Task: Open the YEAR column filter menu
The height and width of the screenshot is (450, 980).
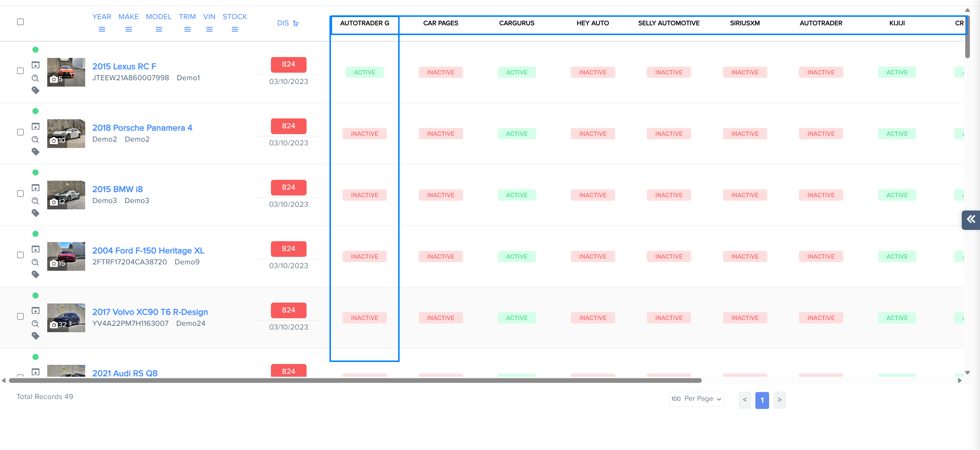Action: tap(102, 29)
